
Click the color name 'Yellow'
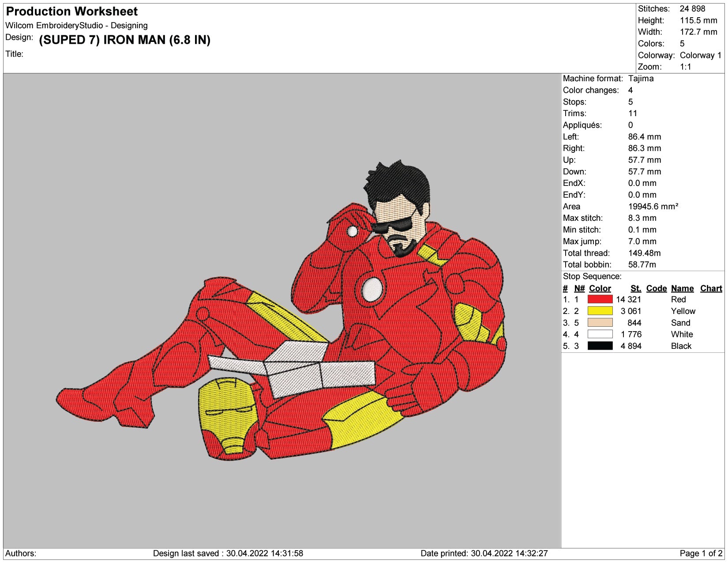point(683,311)
